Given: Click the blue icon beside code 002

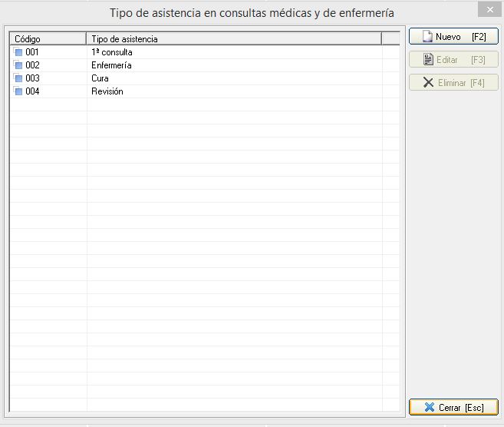Looking at the screenshot, I should point(18,65).
